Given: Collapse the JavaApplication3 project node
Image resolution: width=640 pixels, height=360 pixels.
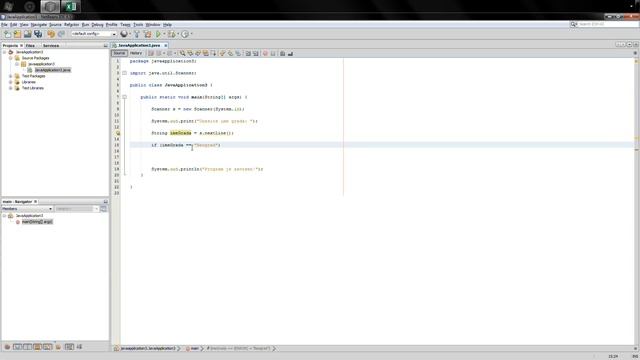Looking at the screenshot, I should coord(4,52).
